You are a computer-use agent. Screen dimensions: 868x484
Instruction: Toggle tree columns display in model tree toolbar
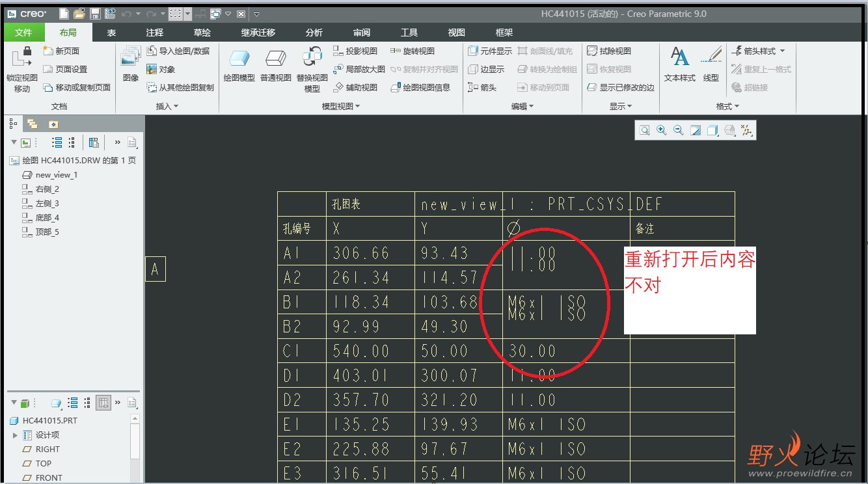pos(103,403)
